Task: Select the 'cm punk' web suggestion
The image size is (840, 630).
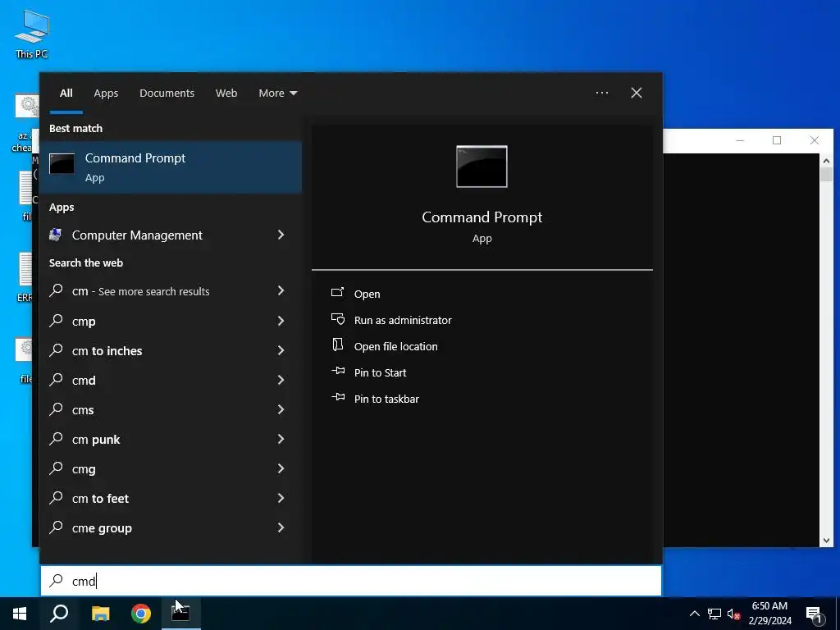Action: pyautogui.click(x=96, y=440)
